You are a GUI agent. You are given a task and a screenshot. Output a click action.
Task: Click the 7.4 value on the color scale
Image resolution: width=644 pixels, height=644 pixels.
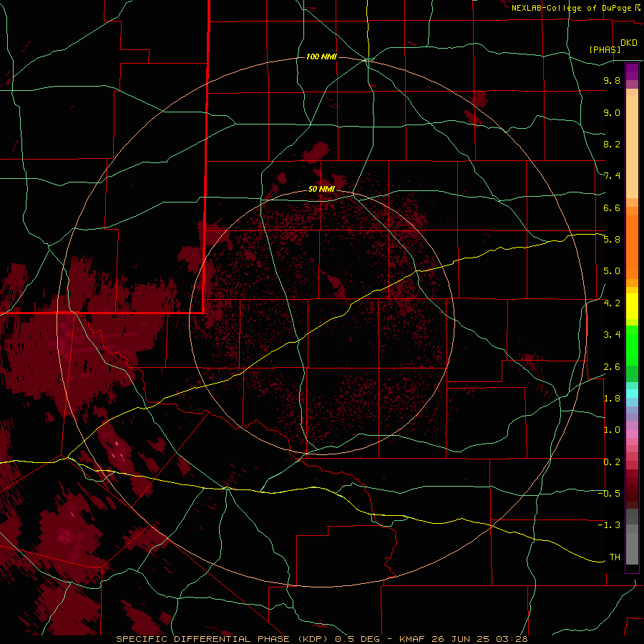tap(612, 176)
